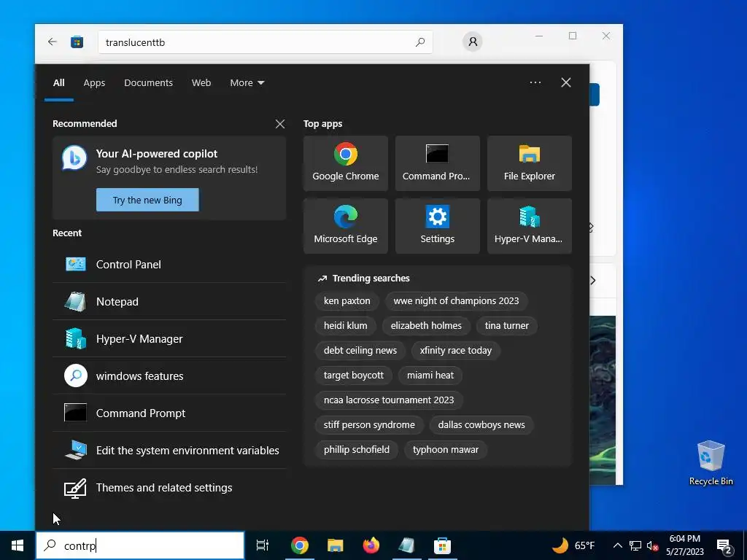Click the Recycle Bin desktop icon

(x=711, y=463)
